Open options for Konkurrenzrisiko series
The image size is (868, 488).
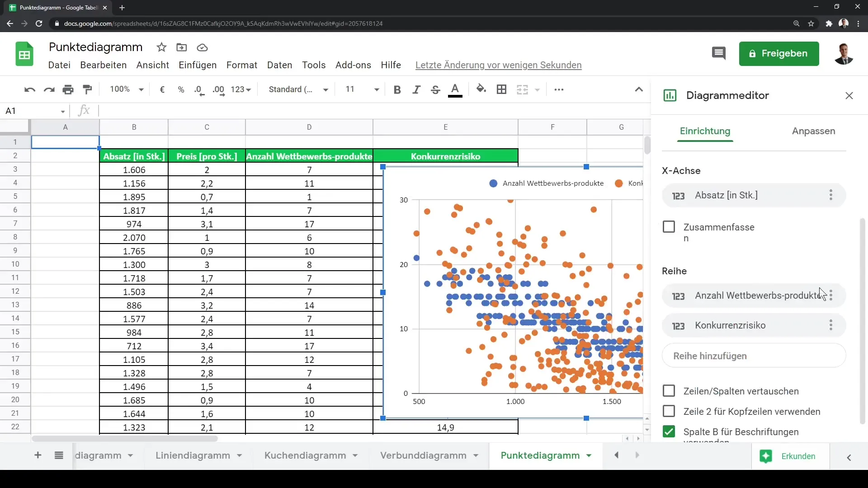(831, 325)
